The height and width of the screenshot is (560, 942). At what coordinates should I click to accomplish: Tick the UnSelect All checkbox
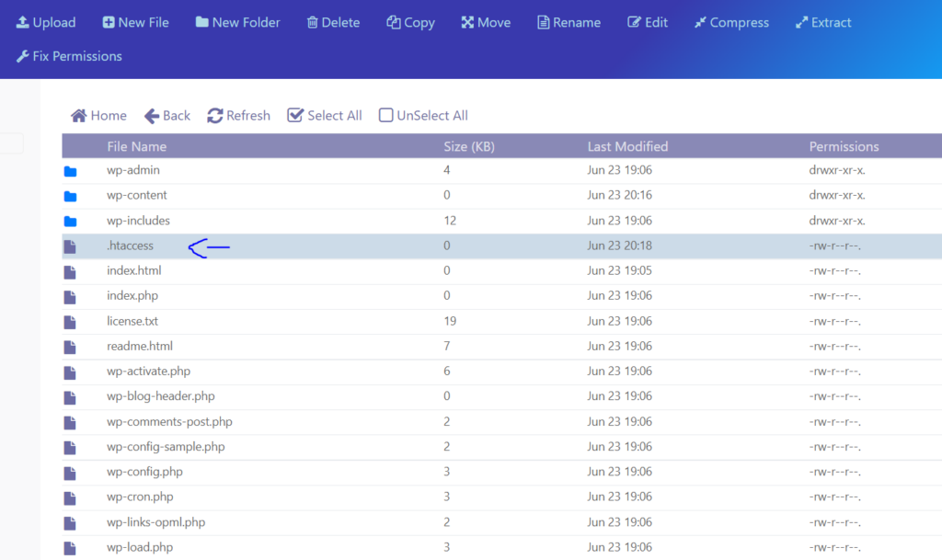pos(385,115)
